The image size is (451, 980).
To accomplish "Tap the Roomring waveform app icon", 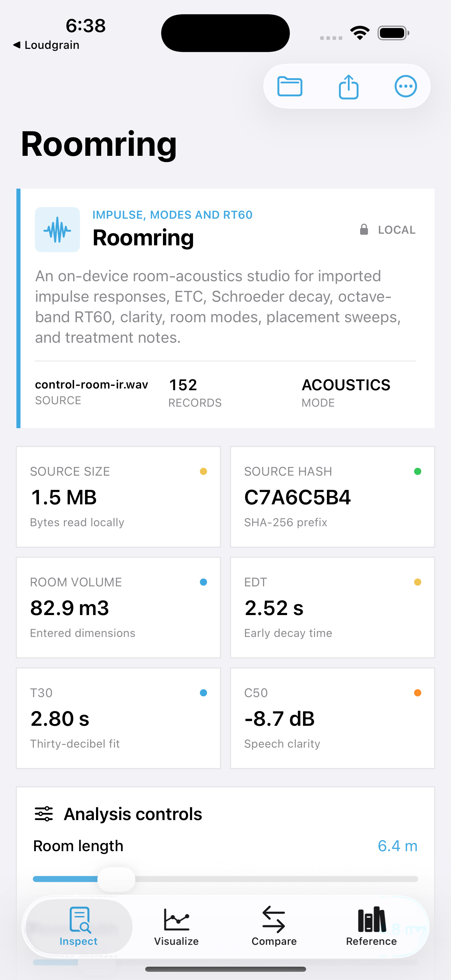I will coord(57,229).
